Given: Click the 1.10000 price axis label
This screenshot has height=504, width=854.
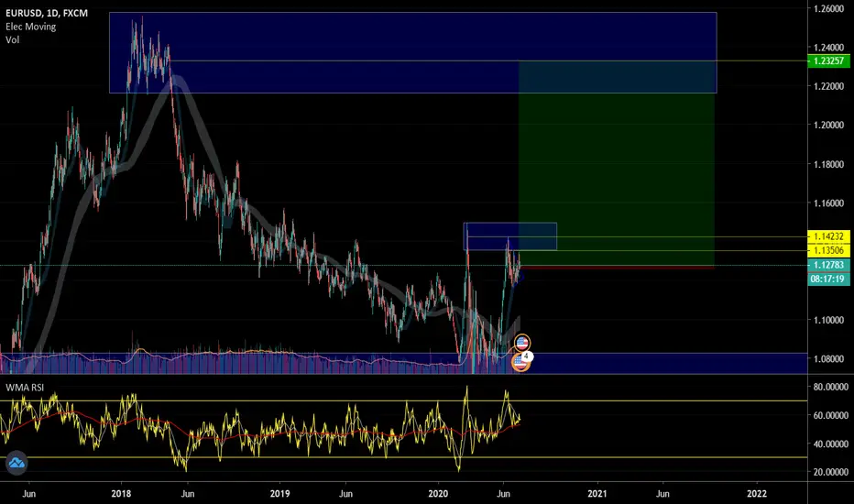Looking at the screenshot, I should 828,320.
